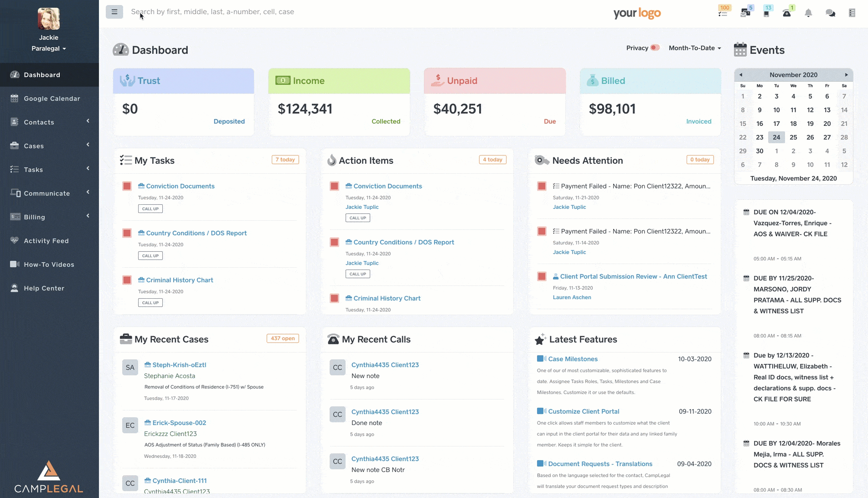
Task: Click the tasks checklist icon with 100 badge
Action: (x=723, y=13)
